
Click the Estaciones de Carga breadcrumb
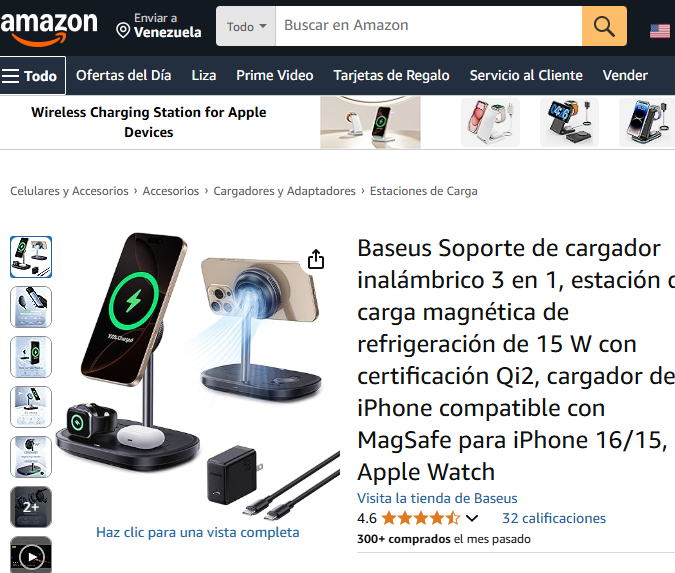click(424, 191)
